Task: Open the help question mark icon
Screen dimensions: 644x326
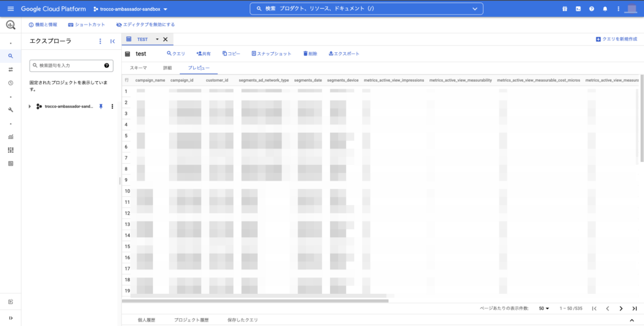Action: point(591,9)
